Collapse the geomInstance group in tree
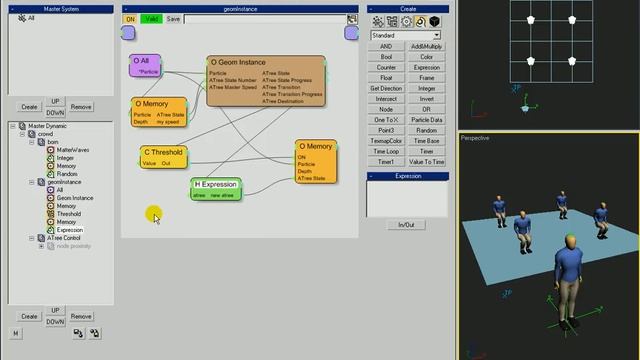640x360 pixels. pyautogui.click(x=32, y=182)
